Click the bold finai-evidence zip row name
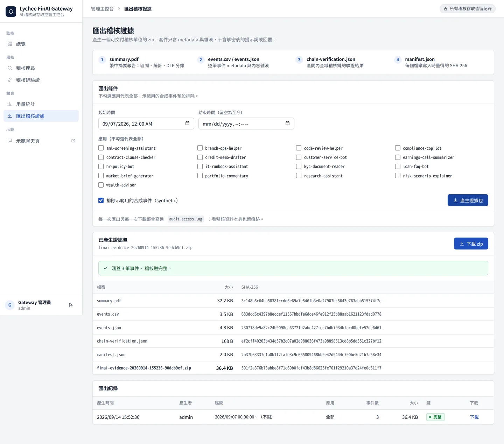 pos(144,368)
